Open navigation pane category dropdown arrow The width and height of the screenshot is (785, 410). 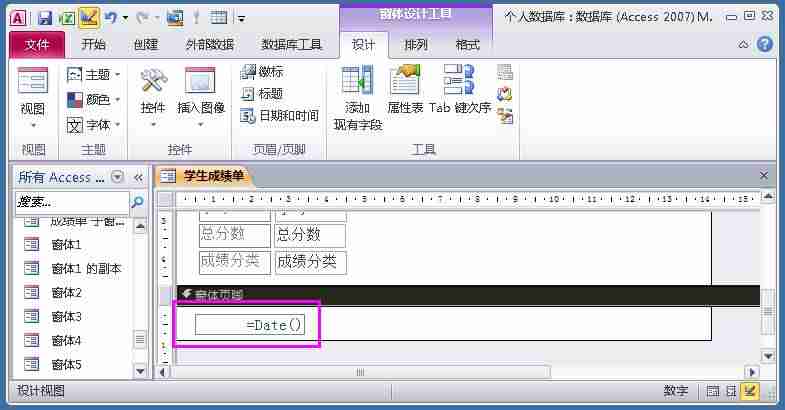point(117,177)
